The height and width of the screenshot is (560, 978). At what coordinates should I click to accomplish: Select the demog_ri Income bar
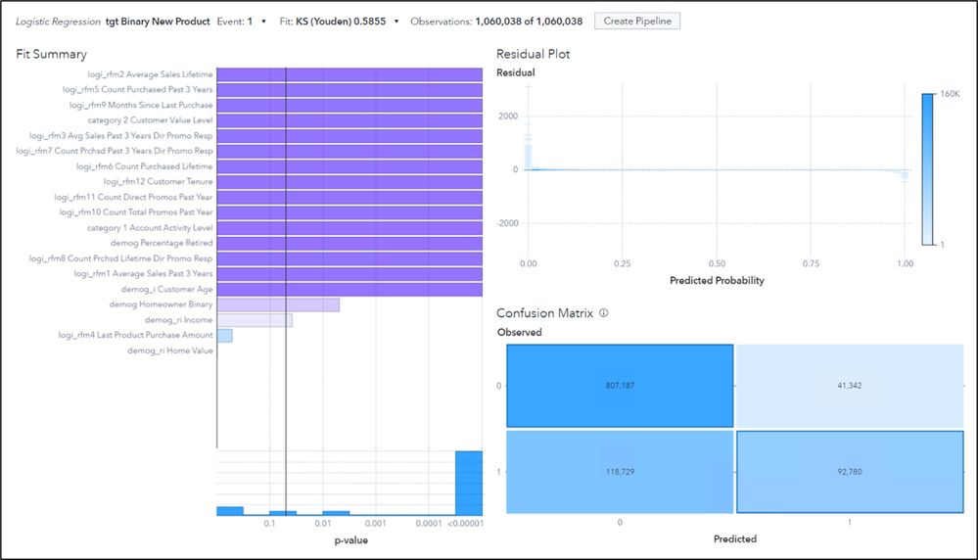click(x=254, y=320)
